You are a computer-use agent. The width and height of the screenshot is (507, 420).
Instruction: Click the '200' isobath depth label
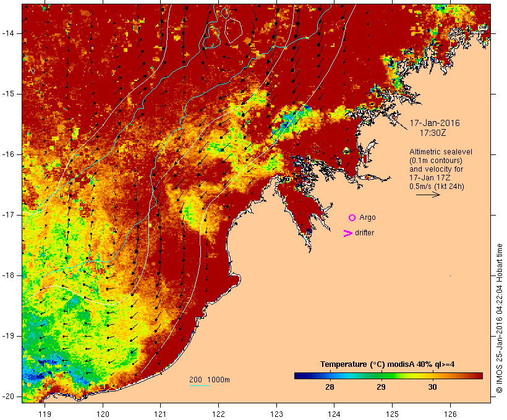tap(195, 380)
